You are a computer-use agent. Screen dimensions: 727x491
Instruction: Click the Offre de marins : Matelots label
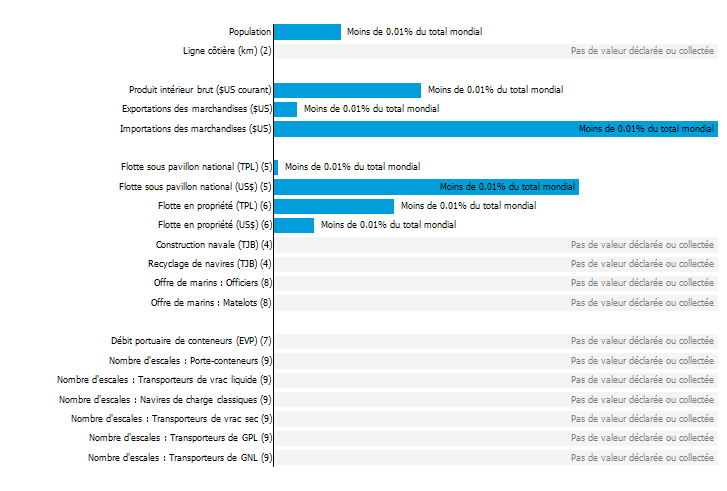click(211, 303)
